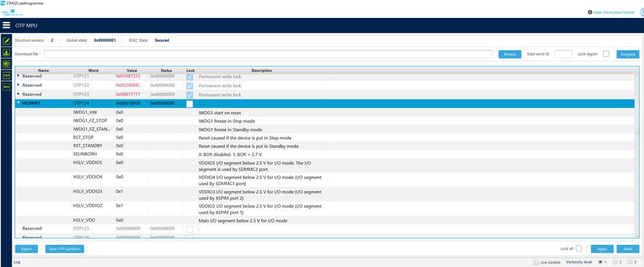Click the BSEC State Secured text

(162, 40)
